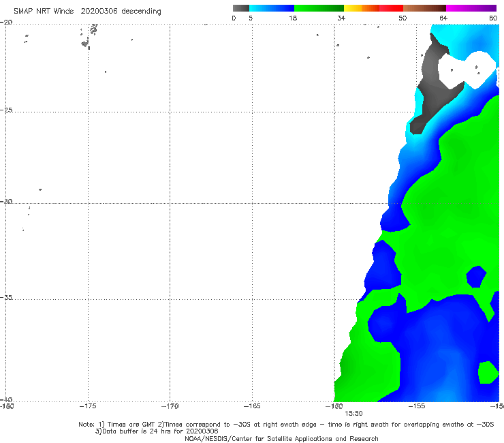Viewport: 504px width, 443px height.
Task: Click the 'Data buffer is 24 hrs' note
Action: point(157,431)
